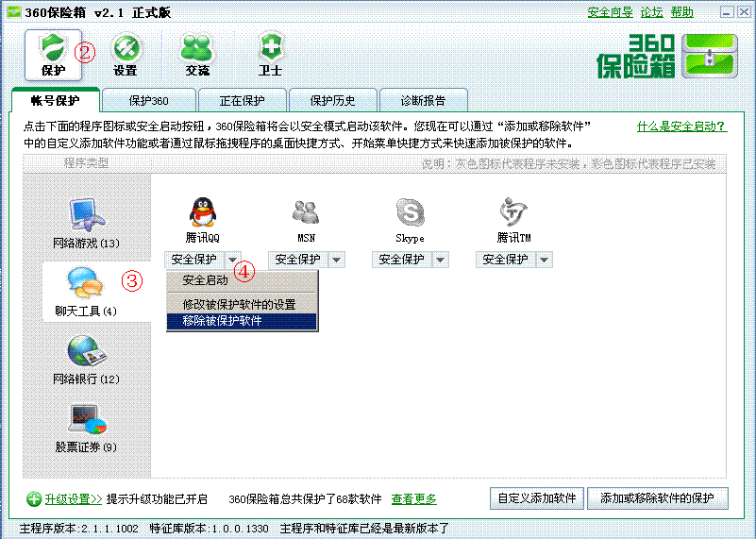The height and width of the screenshot is (539, 756).
Task: Click 安全保护 button under MSN
Action: 298,260
